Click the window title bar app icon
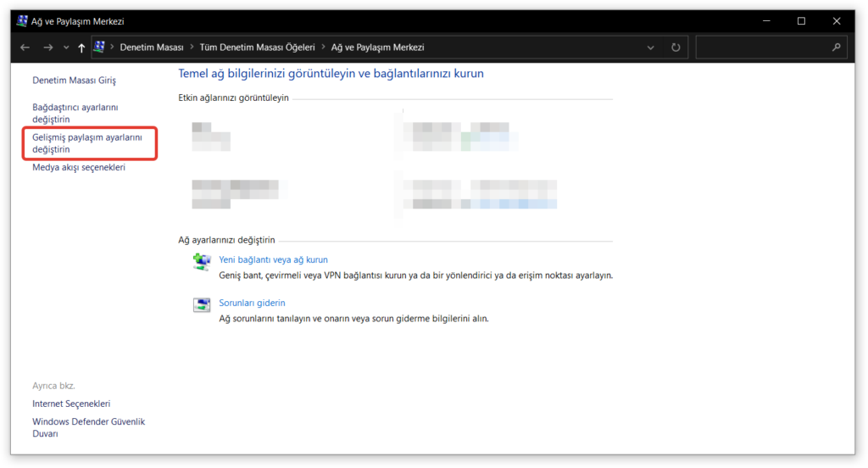The height and width of the screenshot is (468, 868). pyautogui.click(x=21, y=21)
